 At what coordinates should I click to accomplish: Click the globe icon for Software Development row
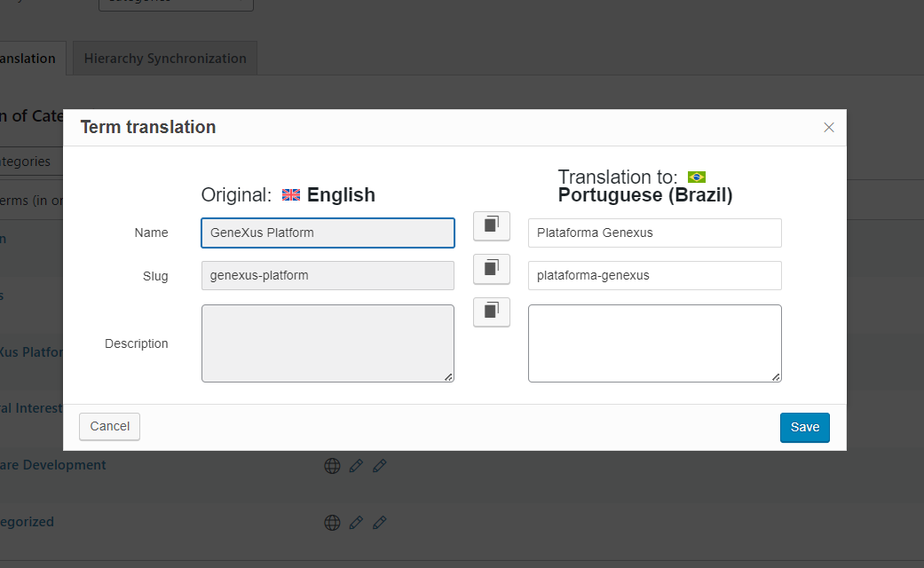point(332,466)
